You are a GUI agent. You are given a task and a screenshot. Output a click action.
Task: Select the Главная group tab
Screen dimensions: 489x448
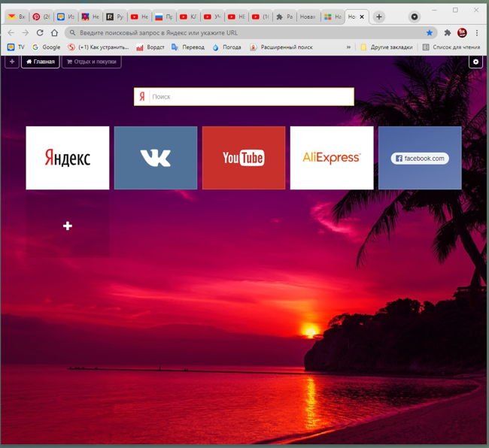click(x=40, y=62)
